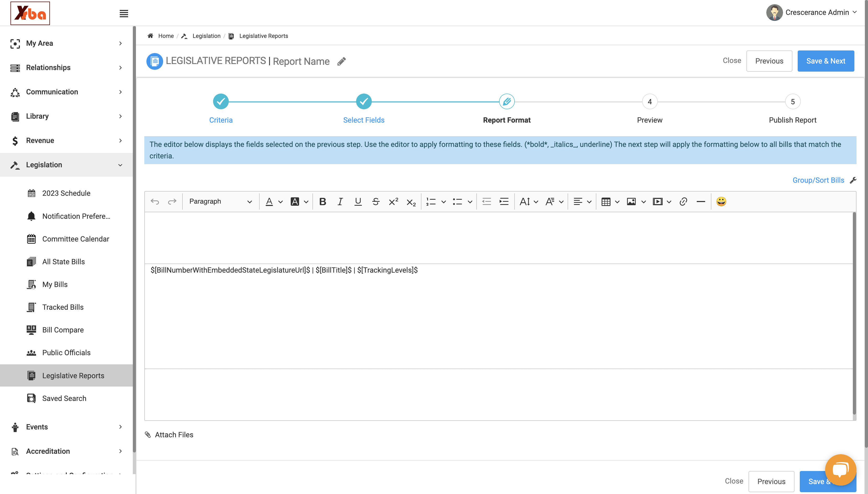Insert a link in the editor
Viewport: 868px width, 494px height.
tap(683, 202)
